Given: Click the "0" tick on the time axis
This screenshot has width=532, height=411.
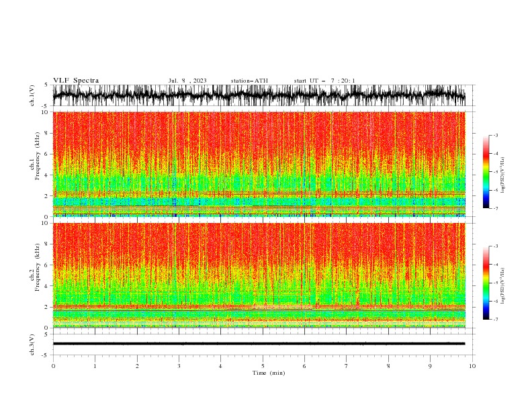Looking at the screenshot, I should click(x=53, y=366).
